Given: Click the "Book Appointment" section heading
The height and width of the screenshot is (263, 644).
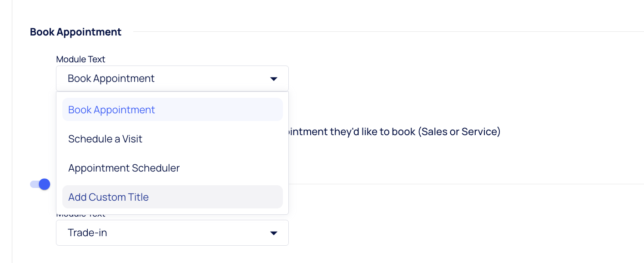Looking at the screenshot, I should (x=75, y=32).
